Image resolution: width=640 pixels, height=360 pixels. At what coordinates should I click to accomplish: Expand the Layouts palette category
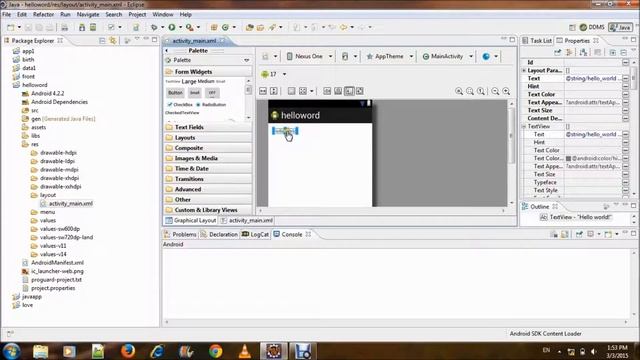pyautogui.click(x=208, y=138)
